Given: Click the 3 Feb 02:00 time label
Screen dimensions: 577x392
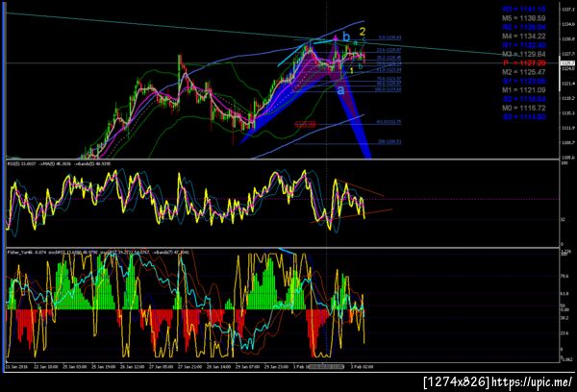Looking at the screenshot, I should pos(362,367).
